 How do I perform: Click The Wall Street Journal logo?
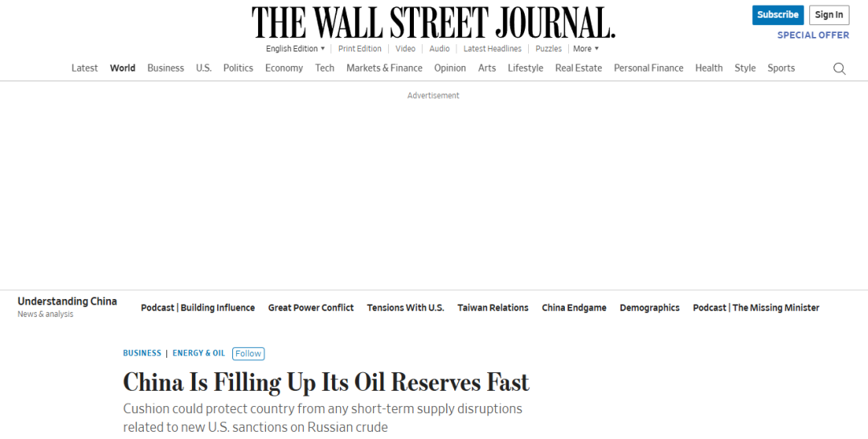(x=433, y=23)
